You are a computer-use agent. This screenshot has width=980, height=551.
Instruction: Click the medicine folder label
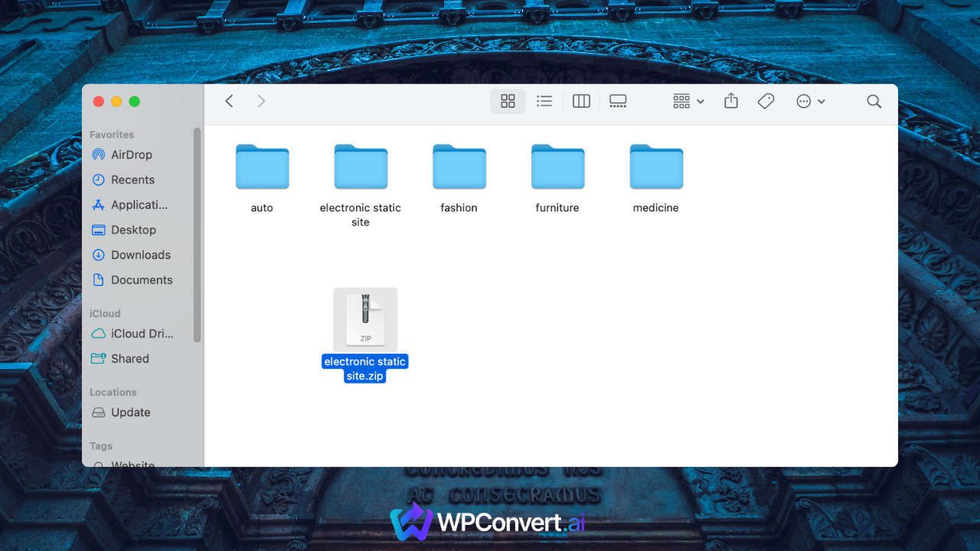[656, 207]
